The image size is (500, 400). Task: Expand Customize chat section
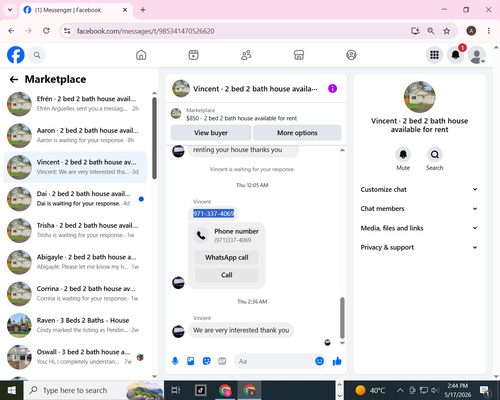(x=419, y=189)
